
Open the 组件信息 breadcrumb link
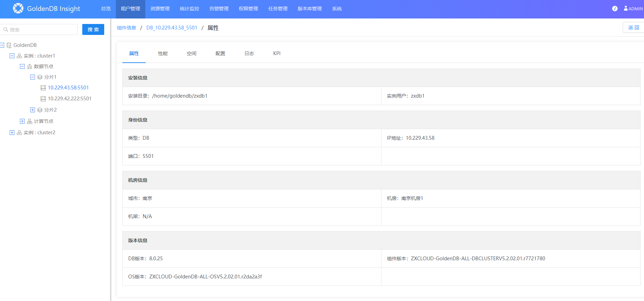coord(126,28)
